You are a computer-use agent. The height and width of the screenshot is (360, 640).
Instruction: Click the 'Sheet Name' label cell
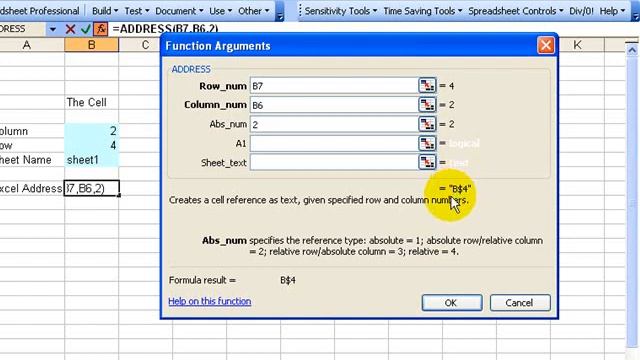pyautogui.click(x=32, y=160)
